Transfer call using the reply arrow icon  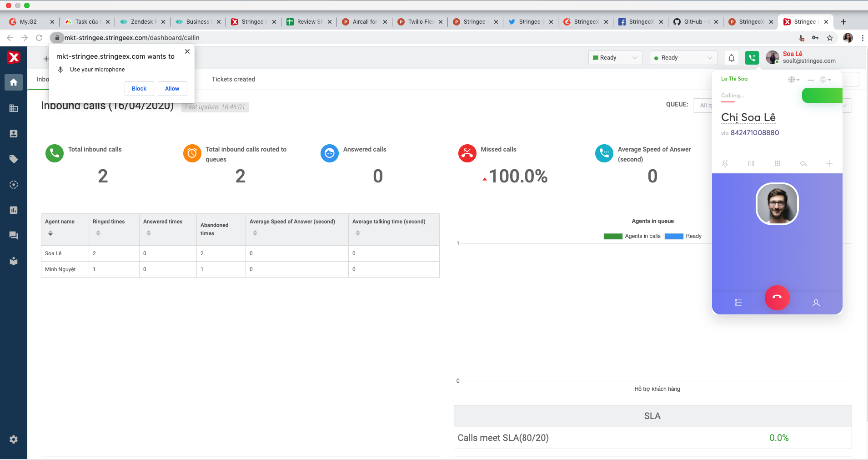(x=803, y=163)
